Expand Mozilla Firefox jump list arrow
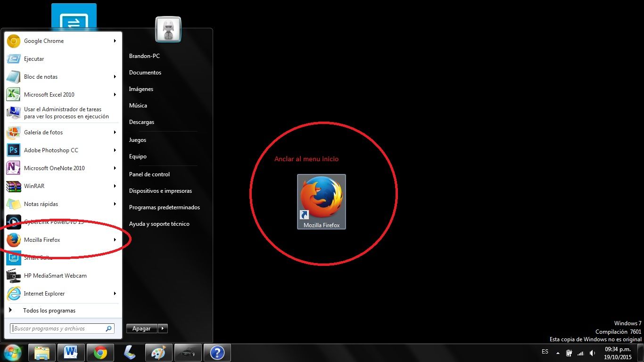 (115, 240)
